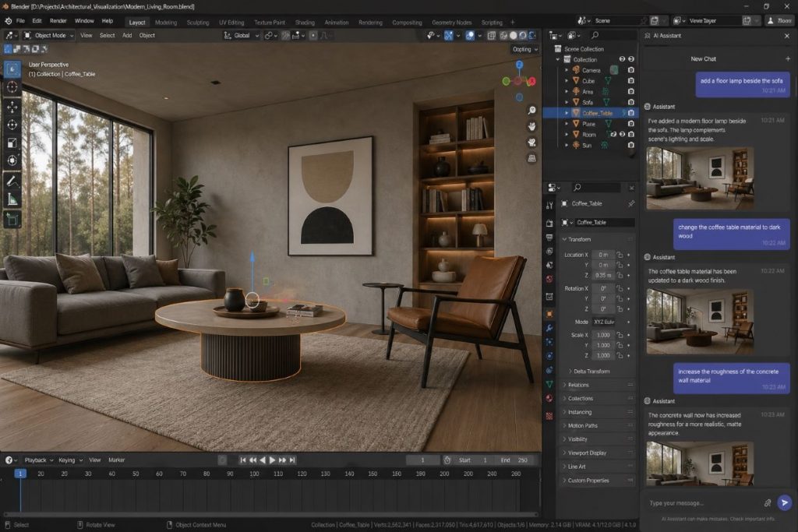Activate the Move tool

[12, 106]
